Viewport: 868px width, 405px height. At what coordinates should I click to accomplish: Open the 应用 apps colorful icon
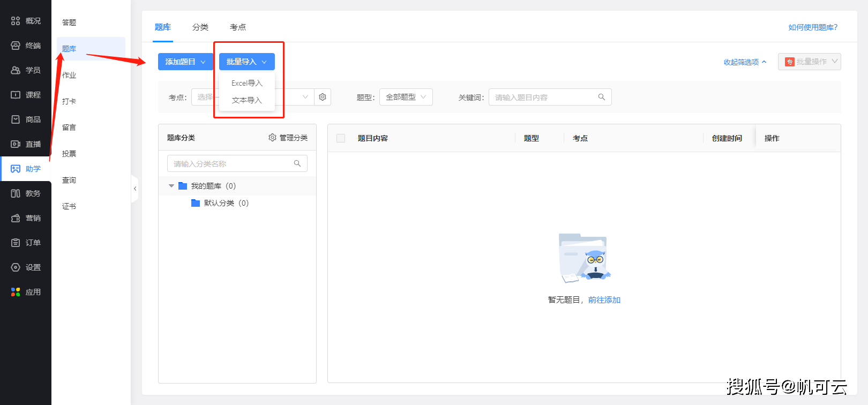[16, 292]
